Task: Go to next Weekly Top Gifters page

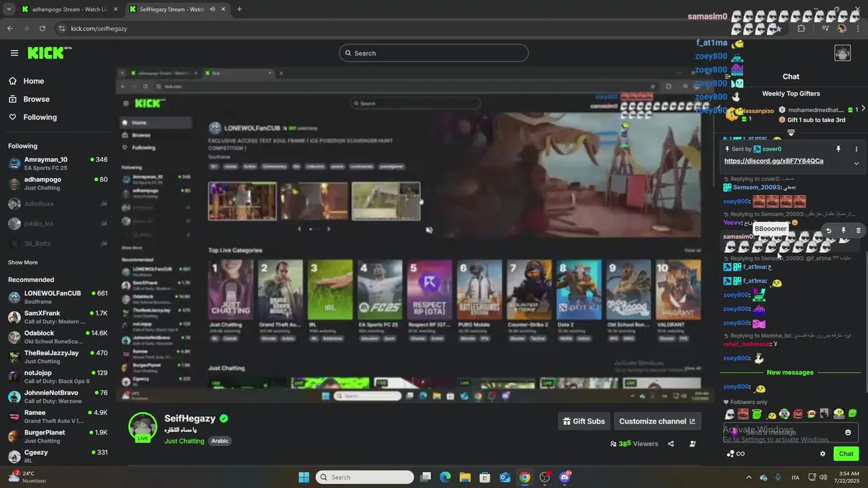Action: pyautogui.click(x=863, y=108)
